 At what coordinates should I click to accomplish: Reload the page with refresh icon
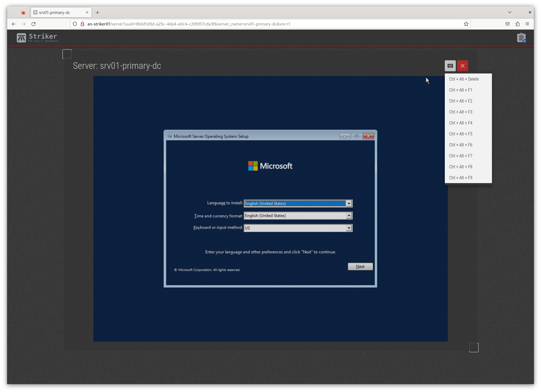click(x=33, y=24)
